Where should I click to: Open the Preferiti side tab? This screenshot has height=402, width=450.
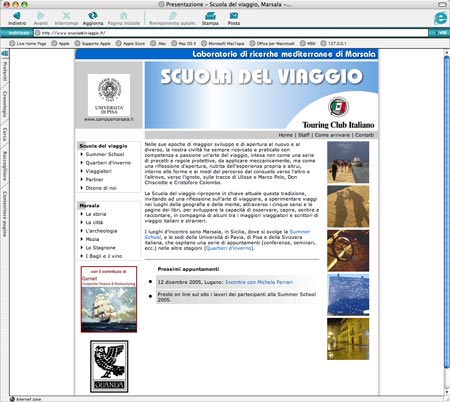point(5,71)
